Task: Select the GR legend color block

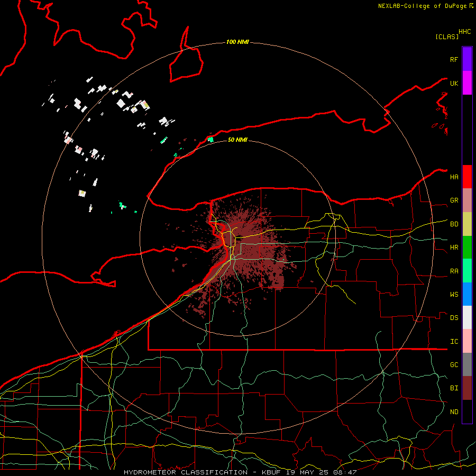Action: (x=467, y=200)
